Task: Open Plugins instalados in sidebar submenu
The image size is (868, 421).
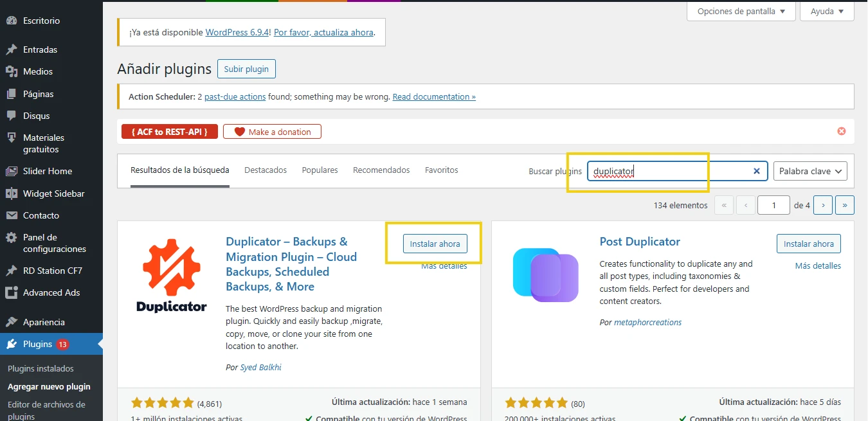Action: [x=41, y=369]
